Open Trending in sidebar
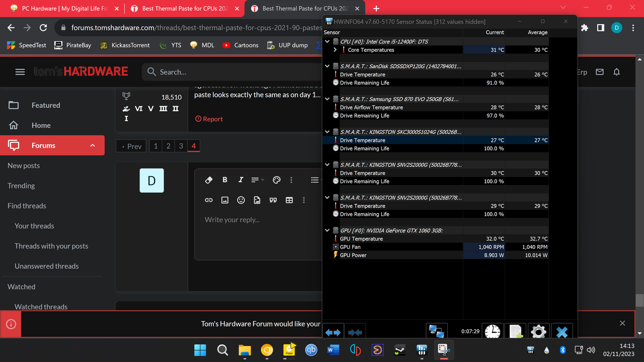 21,186
